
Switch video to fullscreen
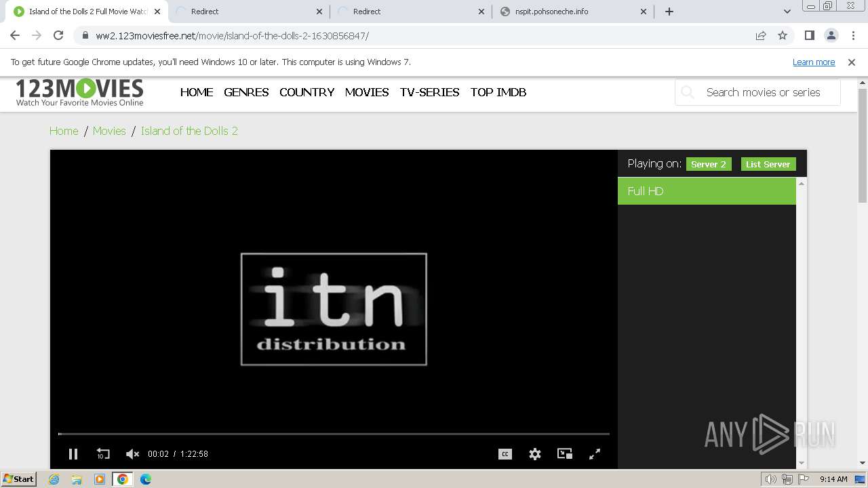pos(595,454)
